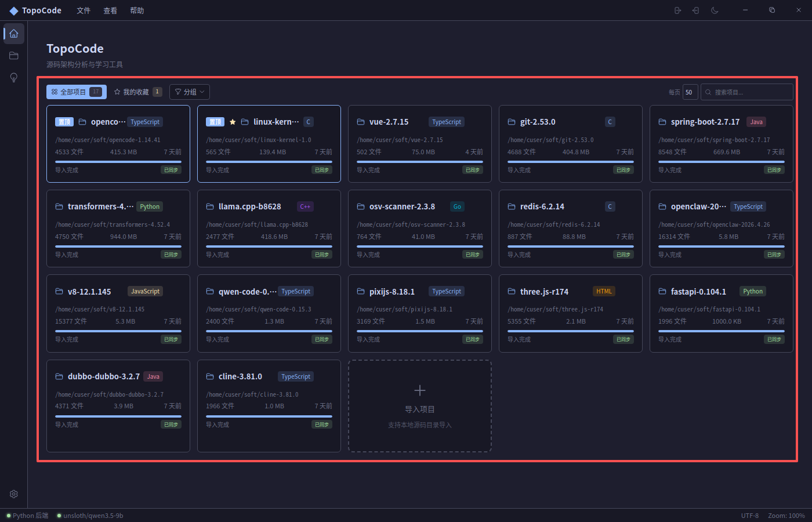Click the progress bar on the fastapi-0.104.1 card
This screenshot has height=522, width=812.
722,331
